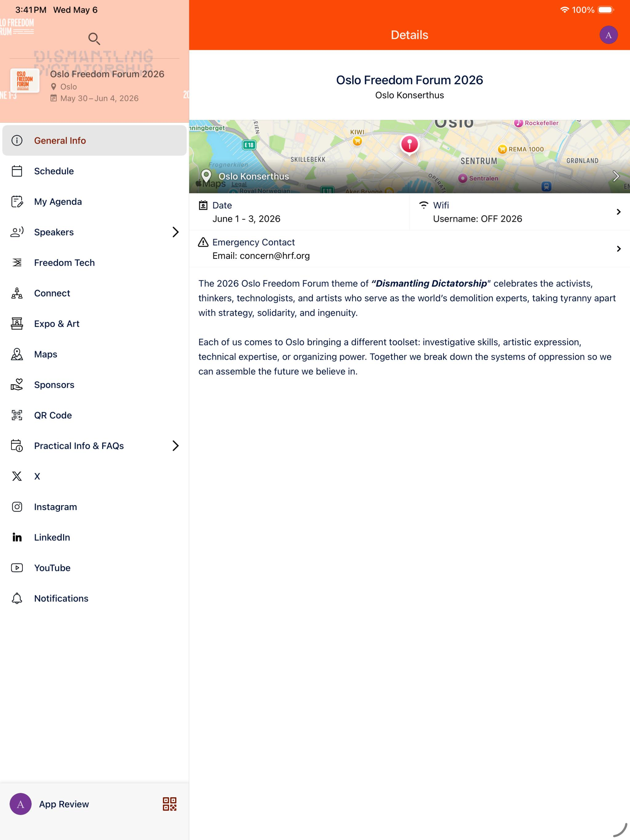Open the QR code icon beside App Review
Image resolution: width=630 pixels, height=840 pixels.
click(x=169, y=804)
